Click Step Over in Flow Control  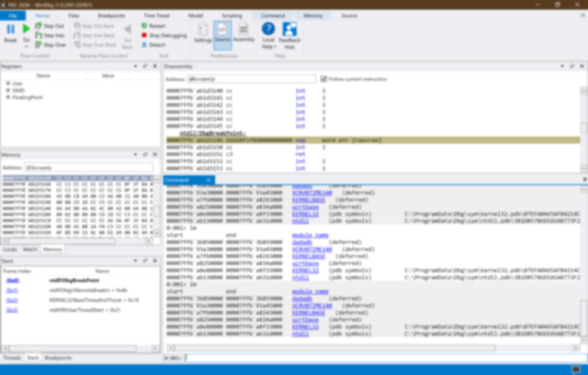coord(51,45)
